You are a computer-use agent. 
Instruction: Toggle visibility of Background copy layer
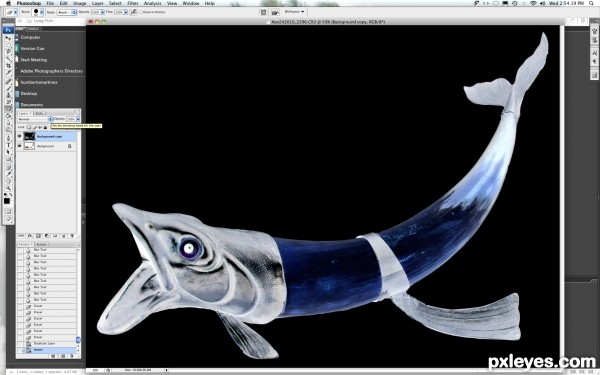[x=20, y=136]
